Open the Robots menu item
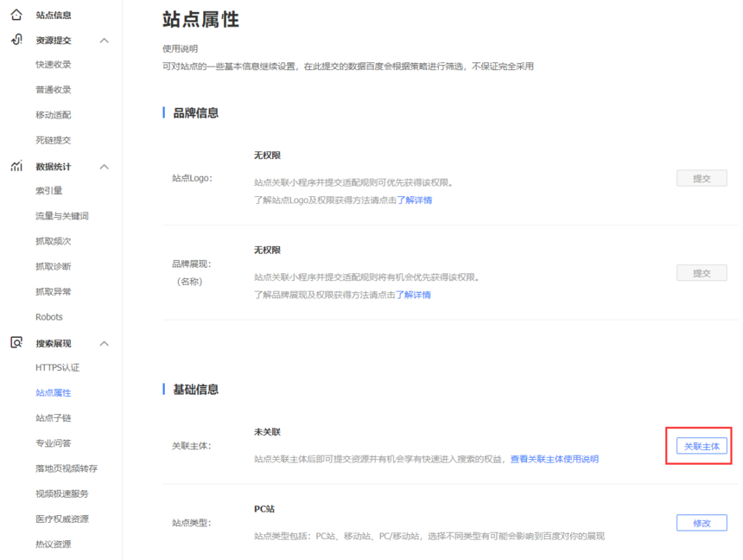This screenshot has height=560, width=743. [49, 317]
